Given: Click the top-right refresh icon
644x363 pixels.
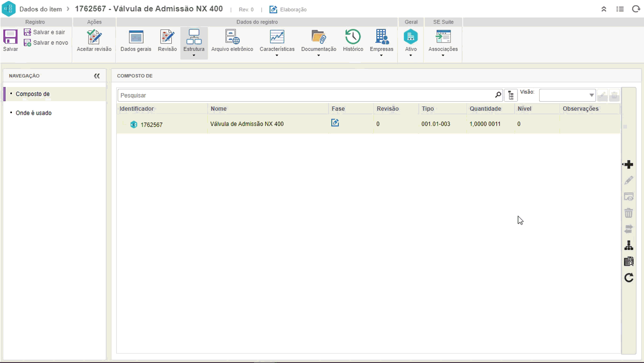Looking at the screenshot, I should coord(636,9).
